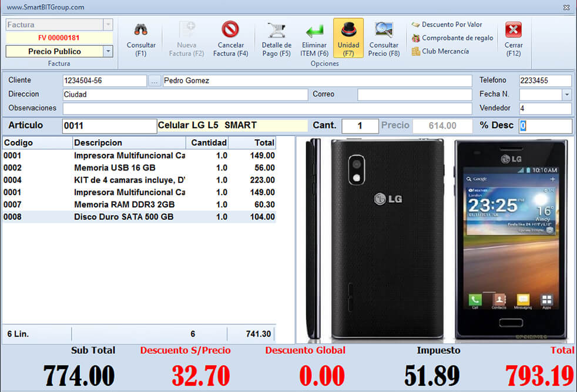Focus the Observaciones field

tap(267, 109)
